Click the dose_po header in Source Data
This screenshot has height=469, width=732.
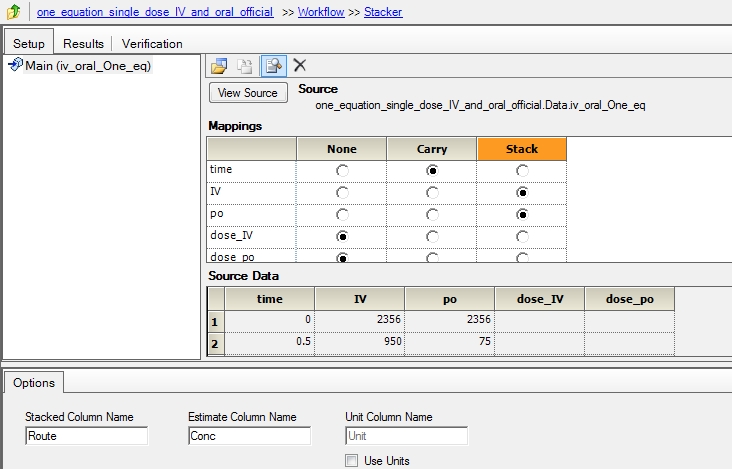point(630,299)
